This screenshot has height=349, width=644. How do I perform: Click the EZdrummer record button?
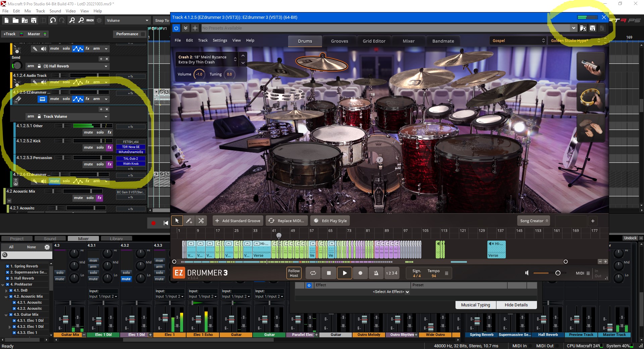(360, 273)
